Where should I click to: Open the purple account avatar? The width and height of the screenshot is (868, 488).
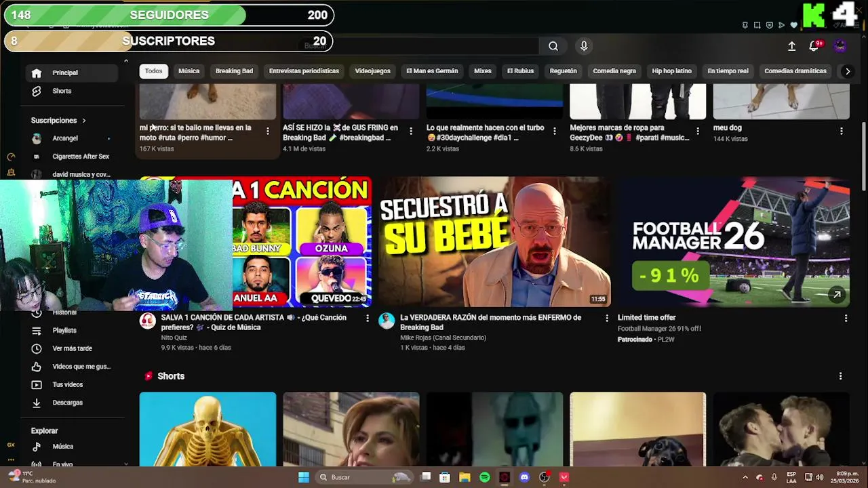pyautogui.click(x=840, y=46)
